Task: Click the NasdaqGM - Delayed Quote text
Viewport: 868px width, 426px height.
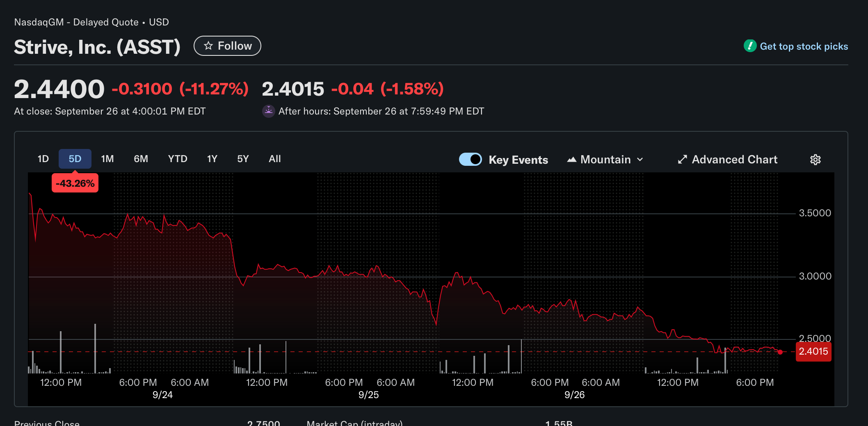Action: [76, 22]
